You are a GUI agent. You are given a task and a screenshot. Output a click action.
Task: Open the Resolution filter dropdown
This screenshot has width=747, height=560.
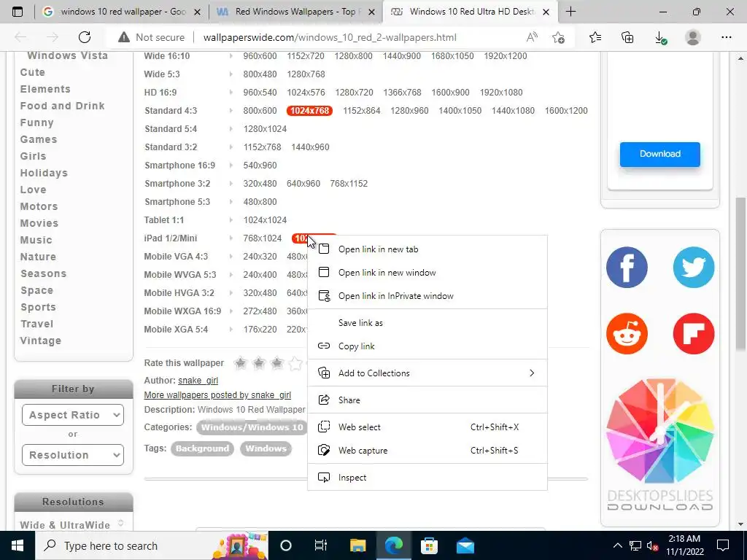pyautogui.click(x=73, y=455)
